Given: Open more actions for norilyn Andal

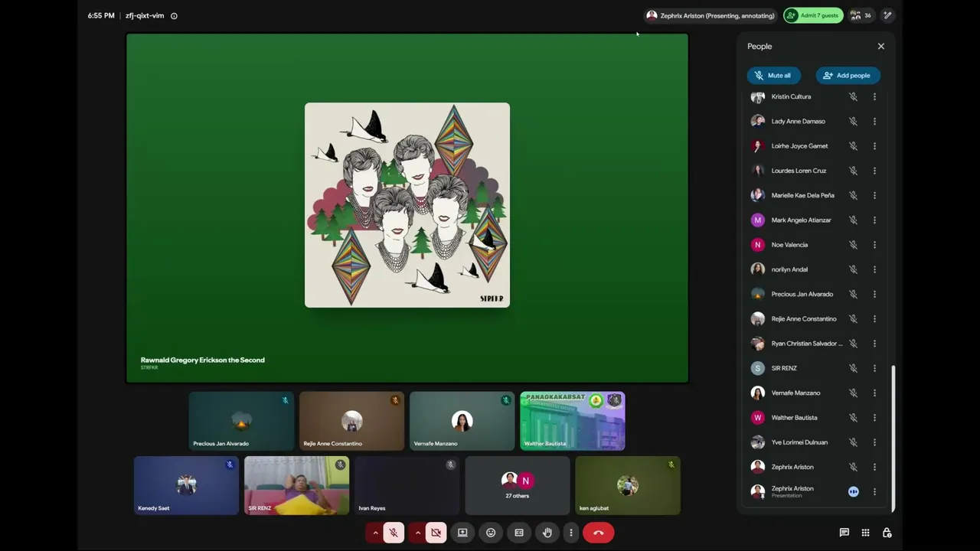Looking at the screenshot, I should click(x=874, y=269).
